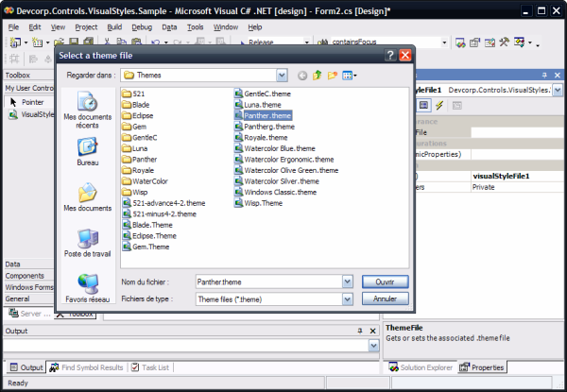This screenshot has height=392, width=567.
Task: Open the Wisp folder
Action: click(134, 192)
